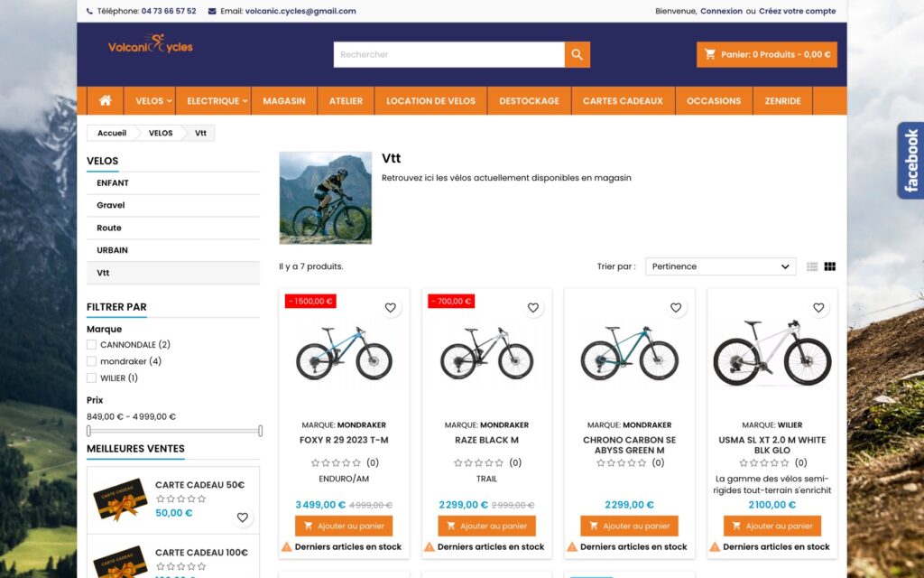Click the volcanic.cycles@gmail.com email link
Image resolution: width=924 pixels, height=578 pixels.
pos(300,11)
